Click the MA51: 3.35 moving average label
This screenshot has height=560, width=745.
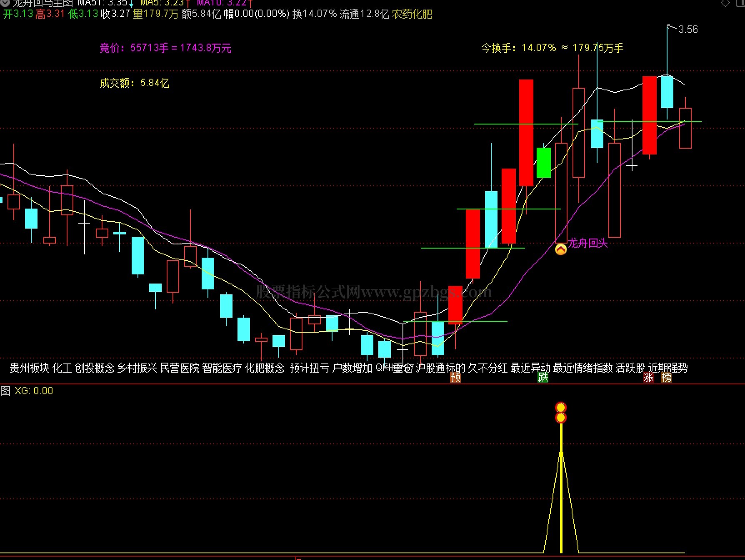click(102, 3)
